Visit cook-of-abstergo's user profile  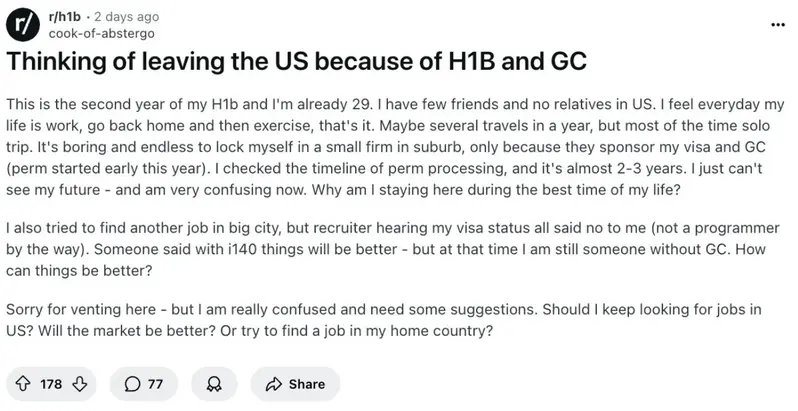pyautogui.click(x=100, y=32)
